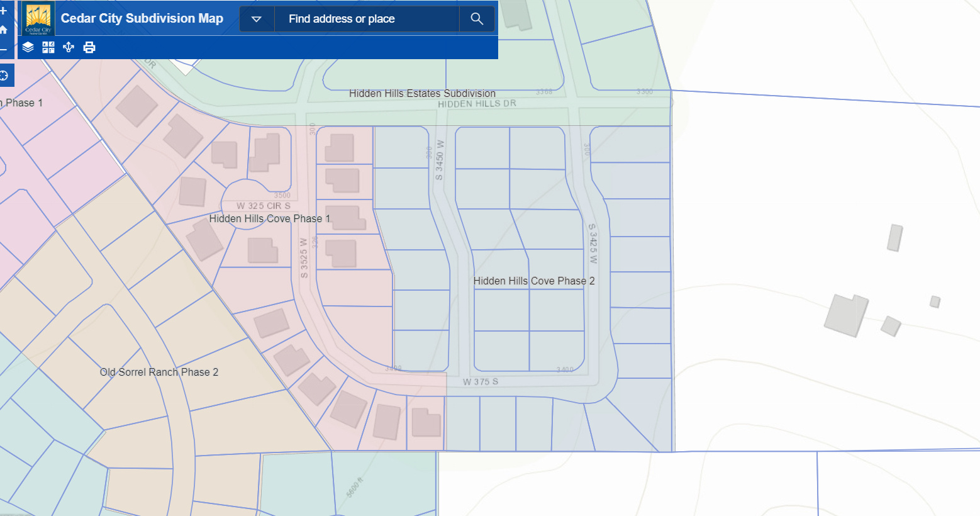Zoom out of the map

tap(4, 49)
